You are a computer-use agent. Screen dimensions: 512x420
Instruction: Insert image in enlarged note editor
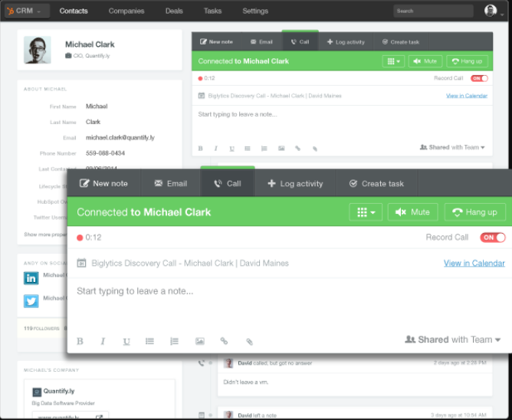click(x=200, y=341)
